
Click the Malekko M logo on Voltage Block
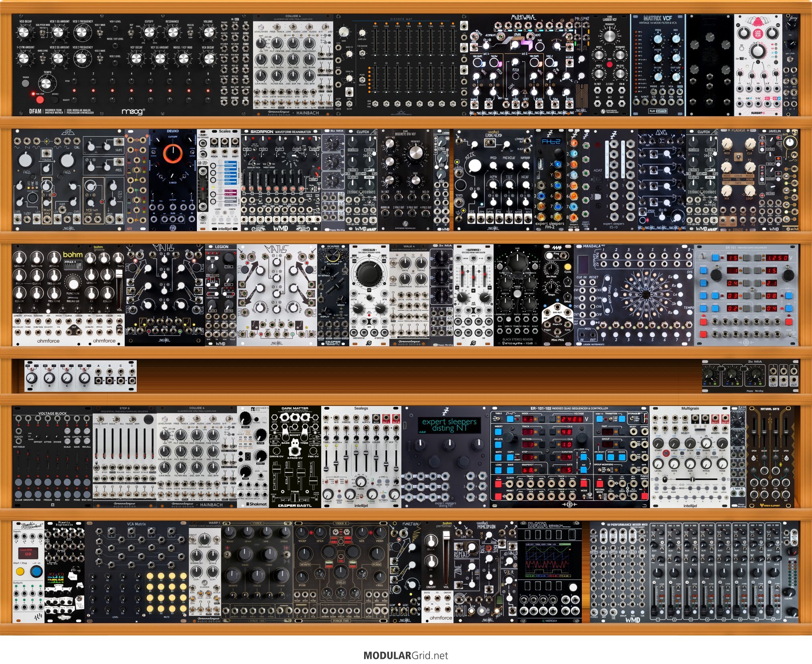[52, 505]
